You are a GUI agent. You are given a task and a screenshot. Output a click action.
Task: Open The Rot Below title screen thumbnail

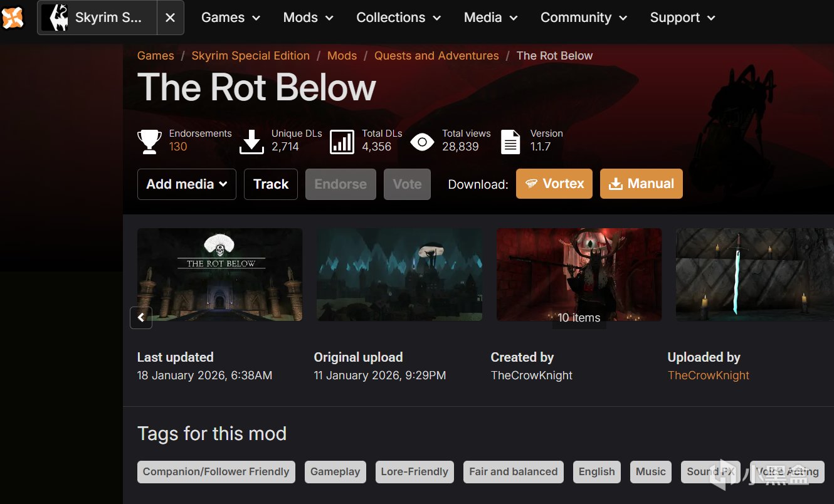220,275
